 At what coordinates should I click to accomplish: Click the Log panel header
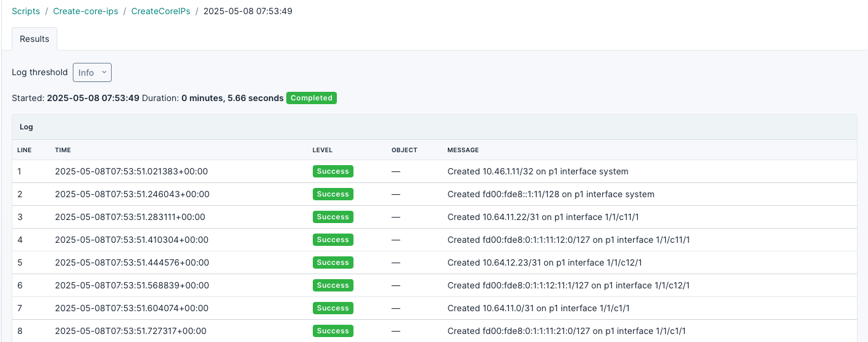coord(27,127)
